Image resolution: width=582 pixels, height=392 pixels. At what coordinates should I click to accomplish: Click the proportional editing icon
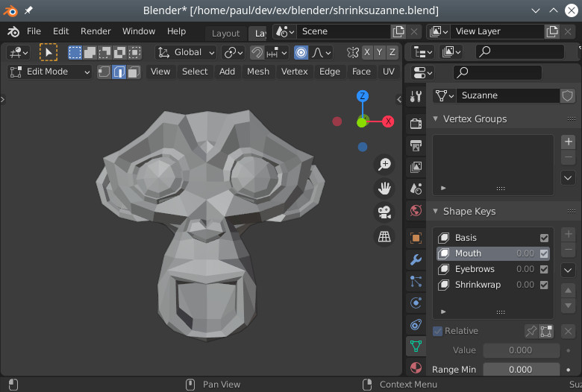pyautogui.click(x=301, y=52)
